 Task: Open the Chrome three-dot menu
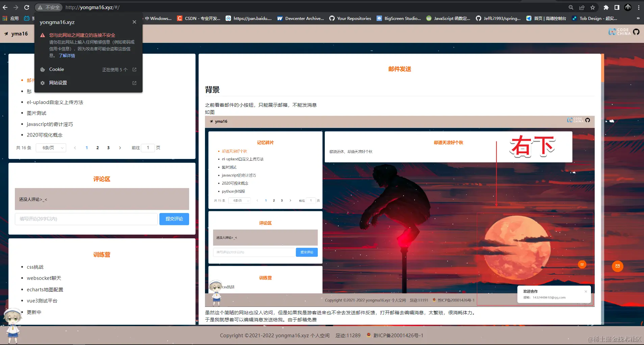point(638,7)
